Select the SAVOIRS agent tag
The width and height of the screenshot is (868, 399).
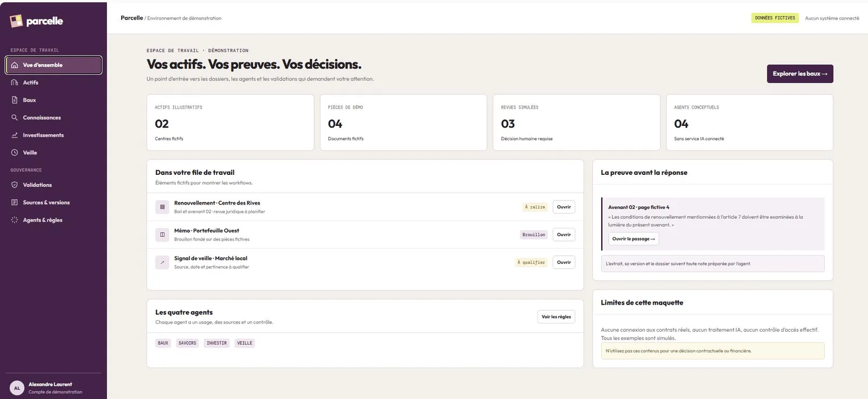click(187, 343)
